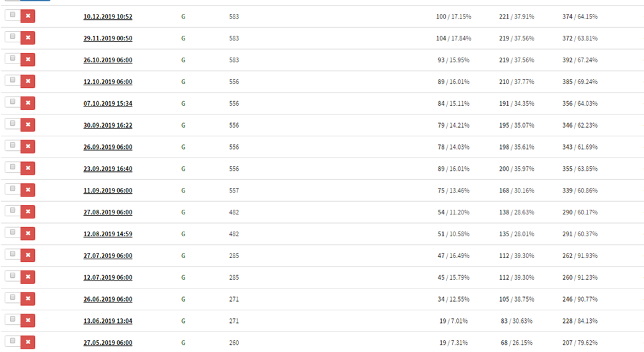Click G icon in 12.10.2019 06:00 row
The width and height of the screenshot is (644, 352).
[183, 82]
